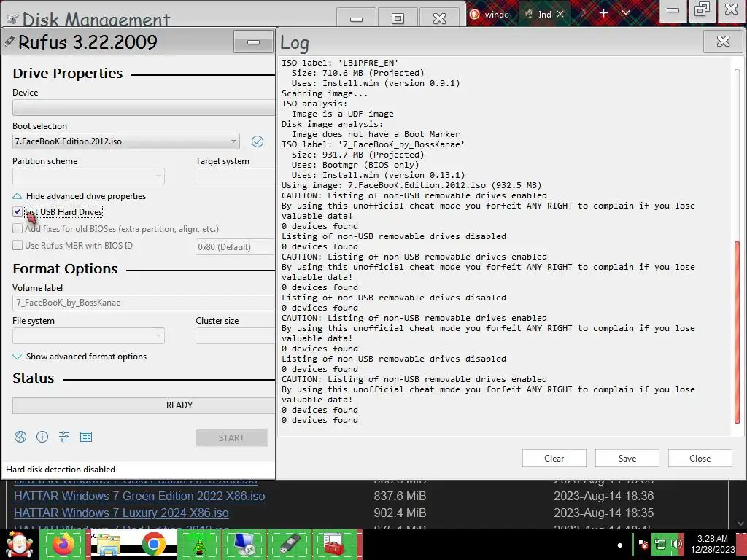
Task: Expand Show advanced format options
Action: point(80,357)
